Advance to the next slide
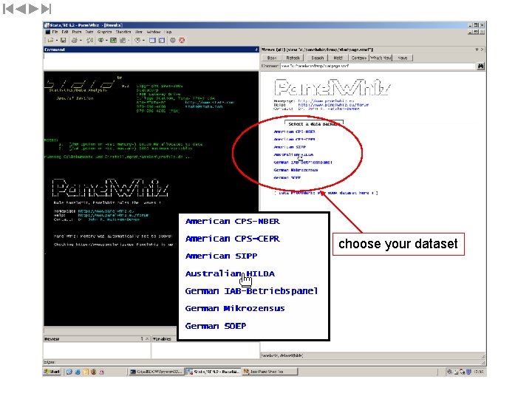Viewport: 532px width, 399px height. point(33,9)
